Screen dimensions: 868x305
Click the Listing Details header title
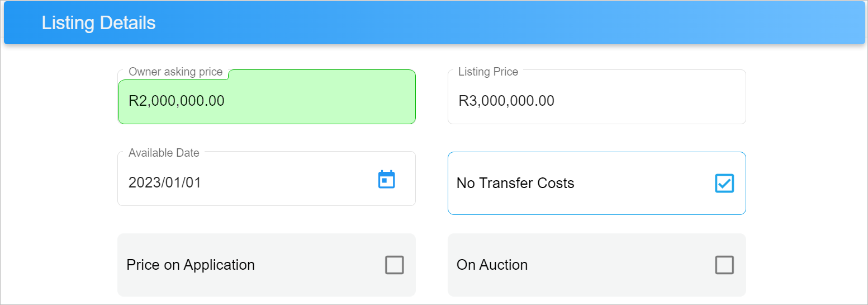coord(98,23)
